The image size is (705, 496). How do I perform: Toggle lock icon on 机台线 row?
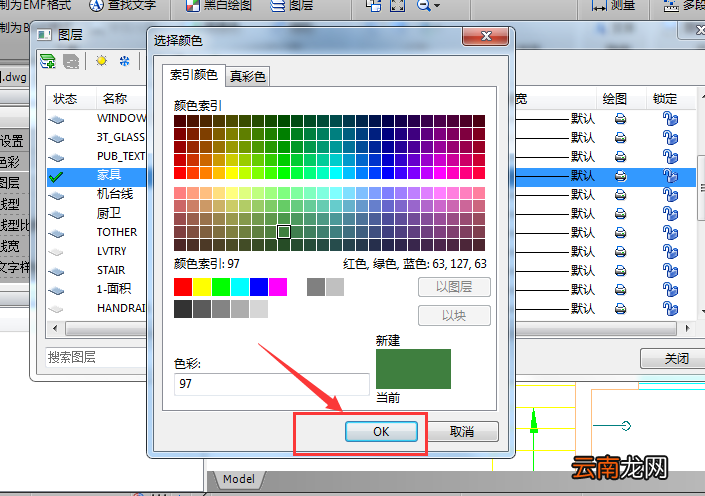pos(670,195)
